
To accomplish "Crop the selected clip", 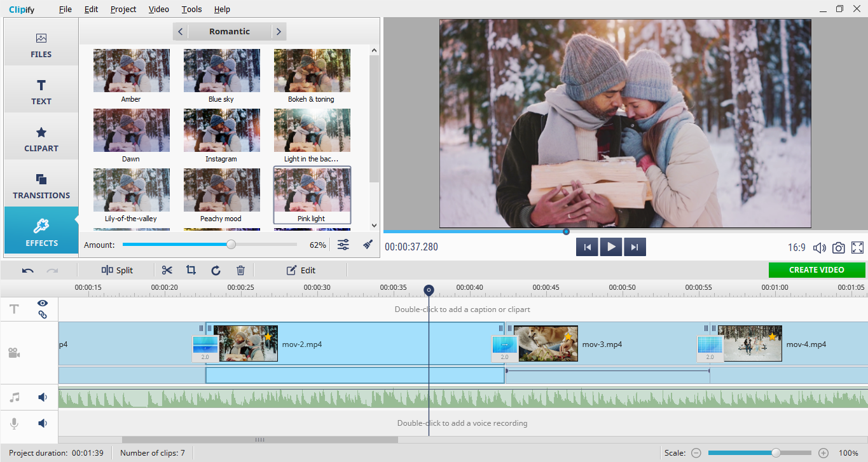I will pyautogui.click(x=191, y=270).
